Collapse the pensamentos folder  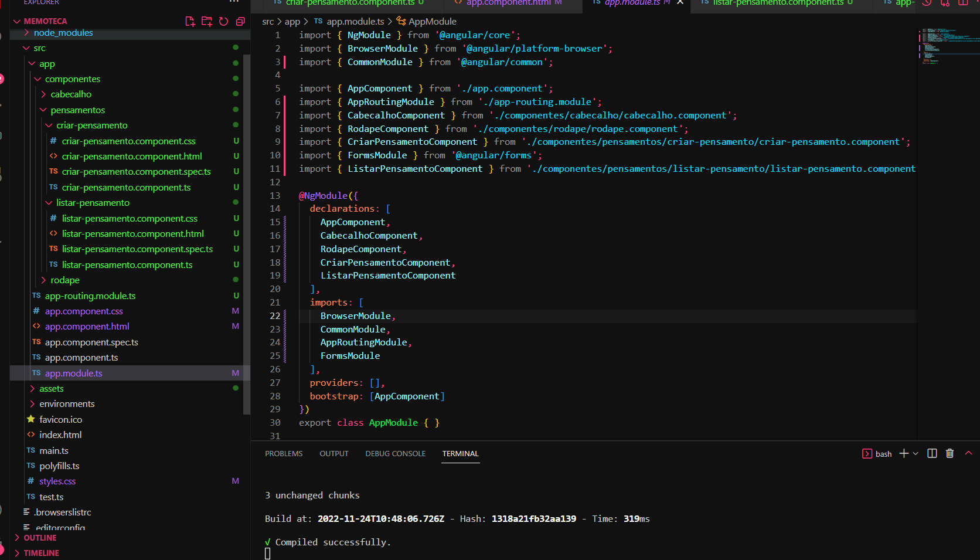[77, 110]
